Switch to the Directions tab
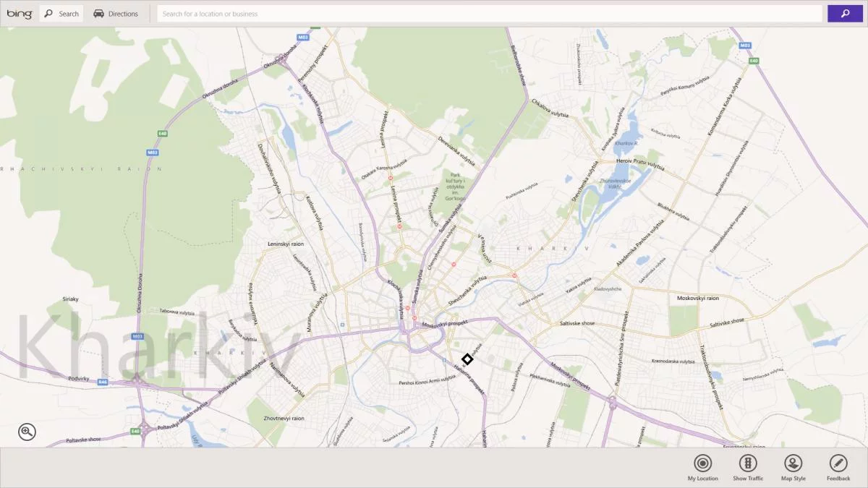Screen dimensions: 868x488 click(x=116, y=14)
